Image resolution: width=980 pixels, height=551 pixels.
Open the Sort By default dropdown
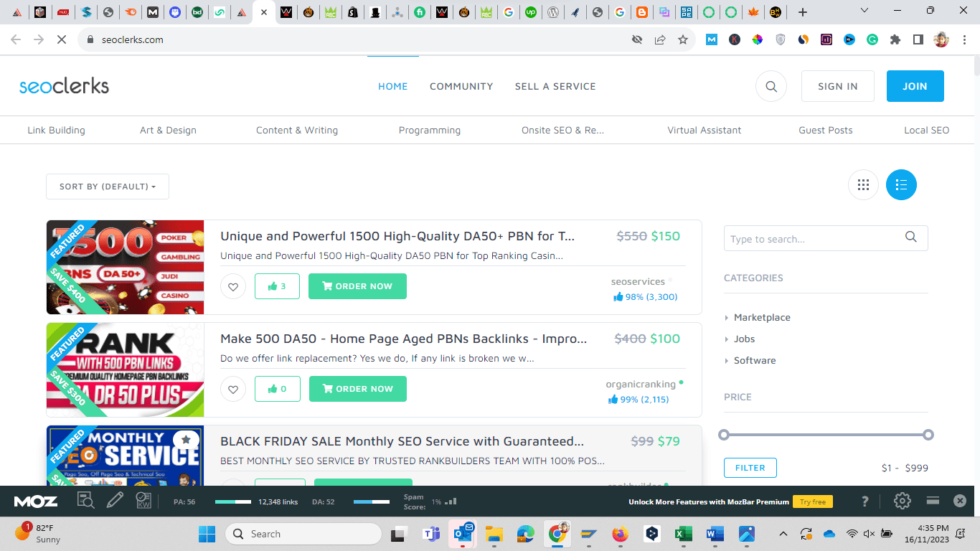coord(108,187)
